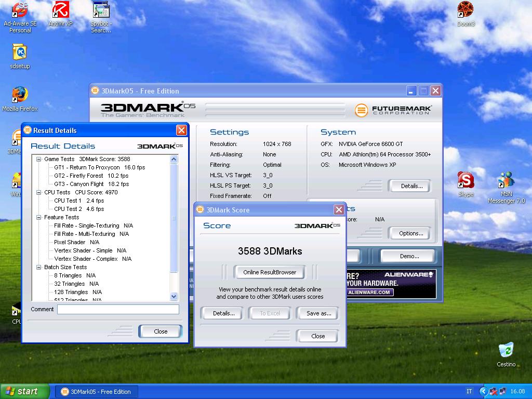Click the language indicator IT in tray
532x399 pixels.
[x=469, y=391]
